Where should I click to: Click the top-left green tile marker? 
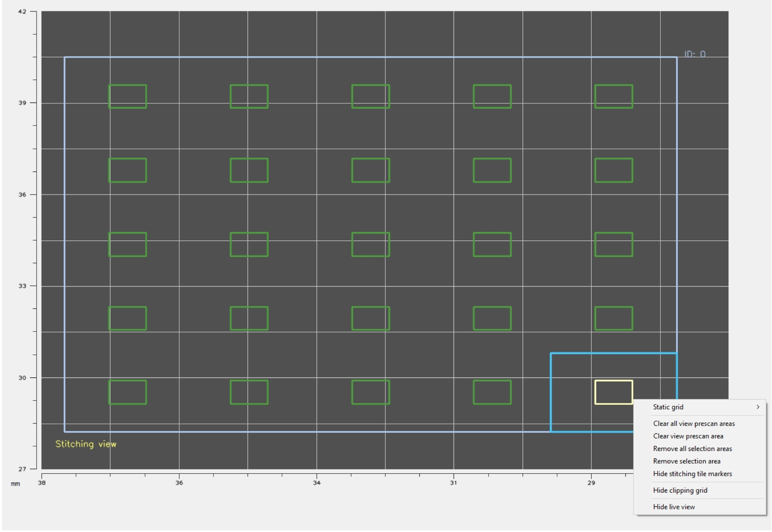[127, 97]
